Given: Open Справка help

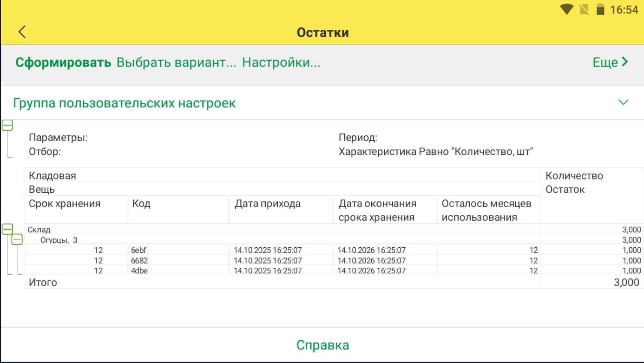Looking at the screenshot, I should [x=322, y=344].
